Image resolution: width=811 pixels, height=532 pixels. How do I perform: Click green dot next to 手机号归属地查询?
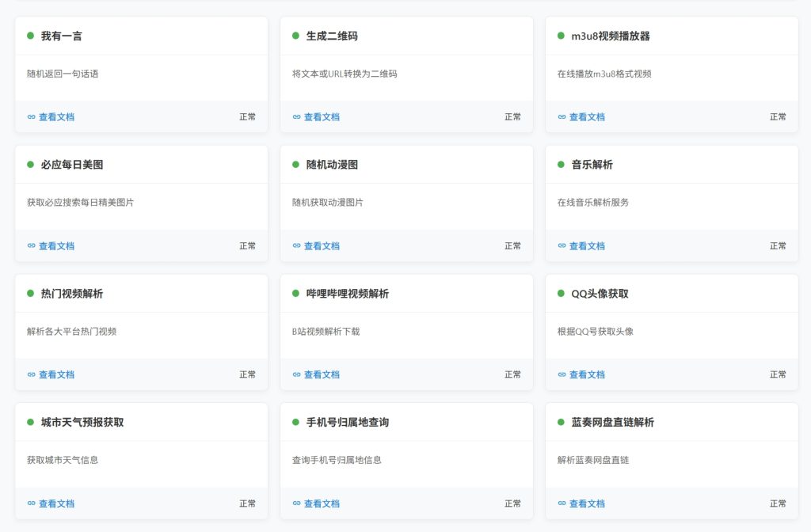coord(295,422)
